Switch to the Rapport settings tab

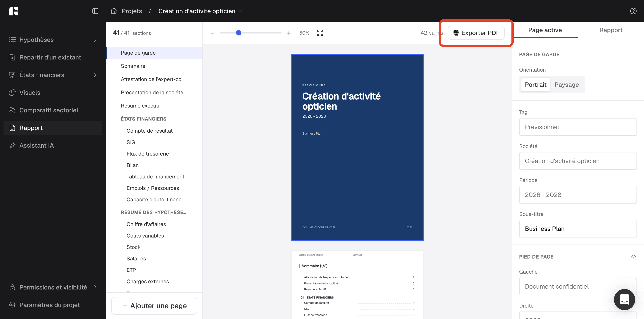[611, 30]
